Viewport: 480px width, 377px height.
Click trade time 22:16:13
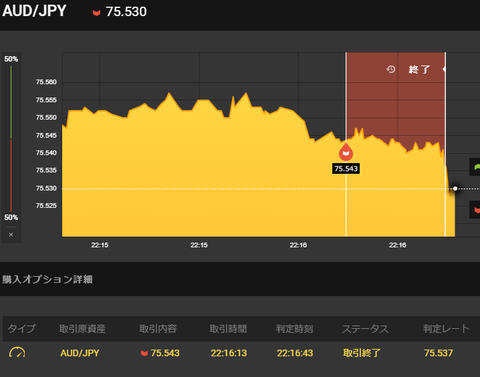[x=229, y=353]
